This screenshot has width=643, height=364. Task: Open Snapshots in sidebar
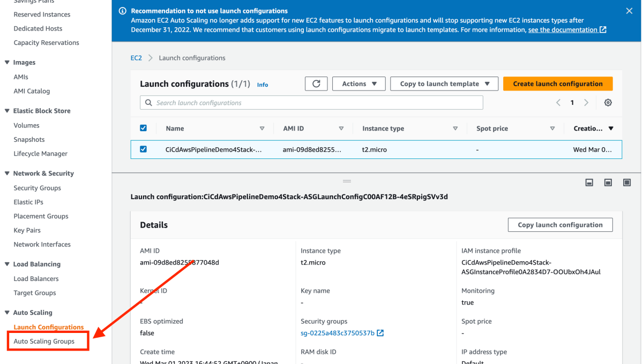click(x=29, y=140)
